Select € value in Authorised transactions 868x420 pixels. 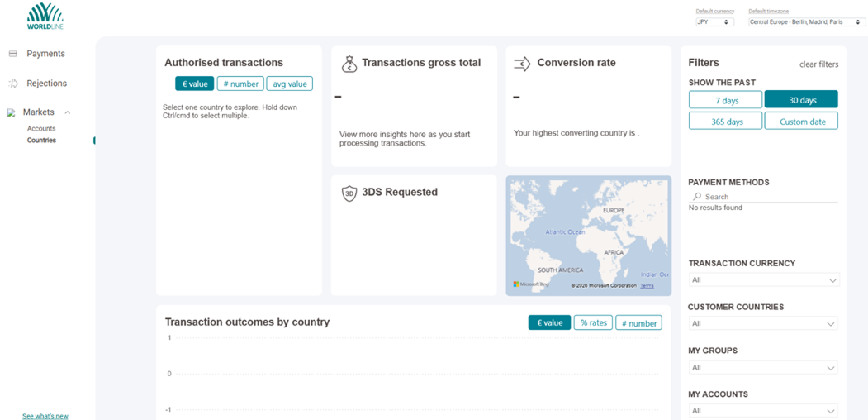(194, 84)
